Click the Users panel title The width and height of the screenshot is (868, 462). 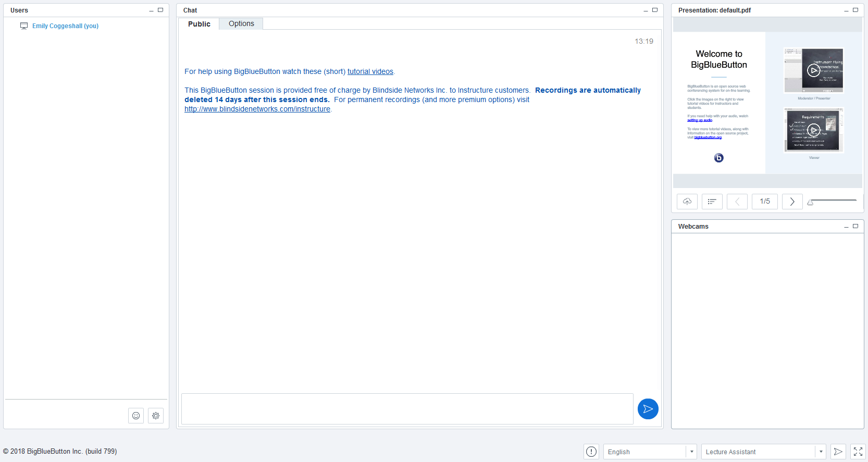pos(19,10)
